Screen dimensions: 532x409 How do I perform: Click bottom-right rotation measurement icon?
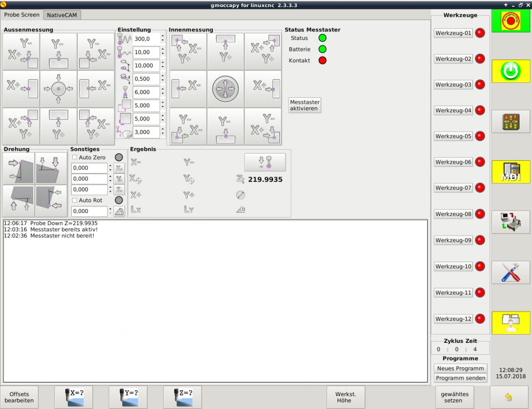[x=51, y=201]
